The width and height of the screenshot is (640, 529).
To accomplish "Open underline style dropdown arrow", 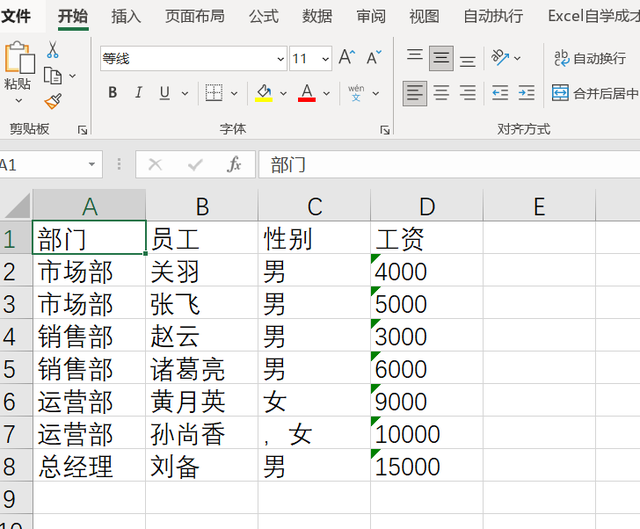I will 185,93.
